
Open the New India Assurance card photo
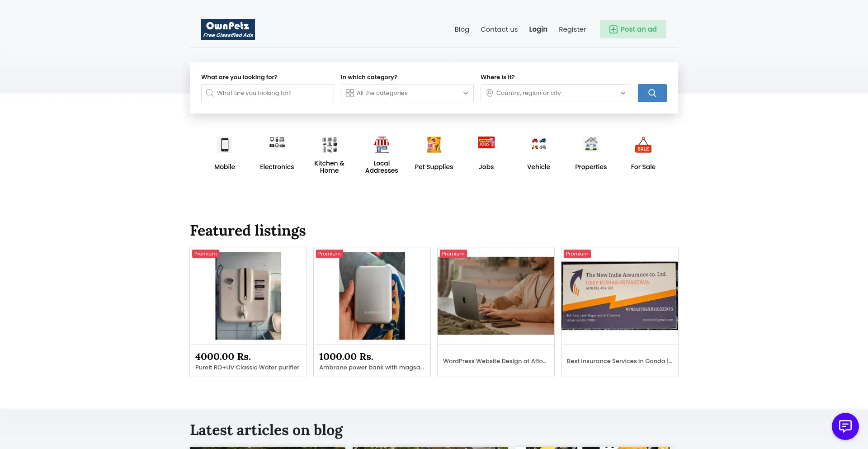click(x=620, y=296)
